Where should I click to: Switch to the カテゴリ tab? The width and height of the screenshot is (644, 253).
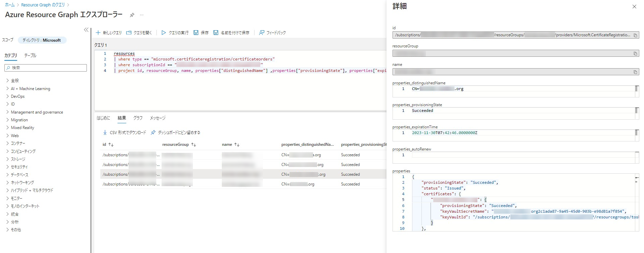(11, 55)
